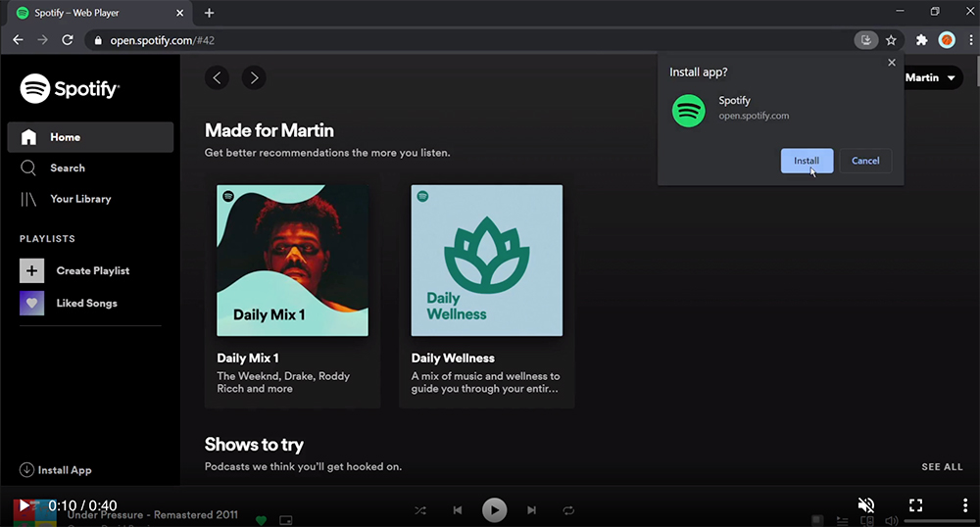Unlike the song via green heart
Viewport: 980px width, 527px height.
(262, 520)
